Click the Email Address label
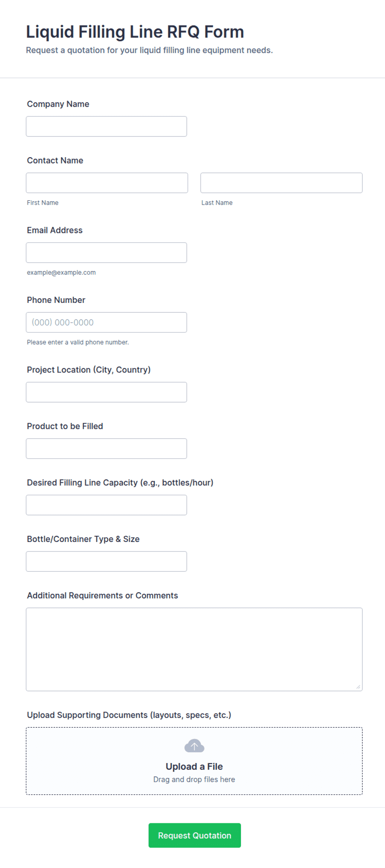The image size is (385, 868). click(x=55, y=230)
